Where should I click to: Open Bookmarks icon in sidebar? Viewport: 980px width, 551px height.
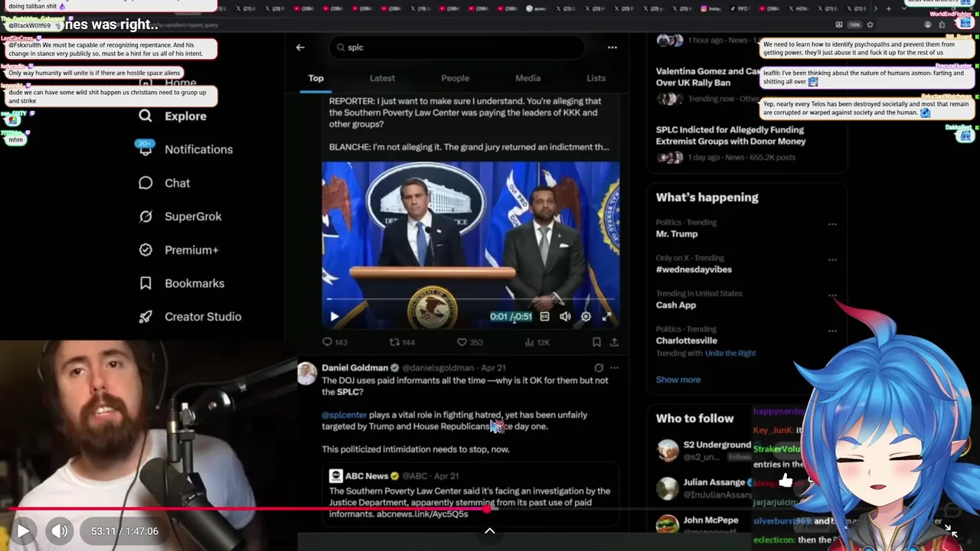(145, 283)
